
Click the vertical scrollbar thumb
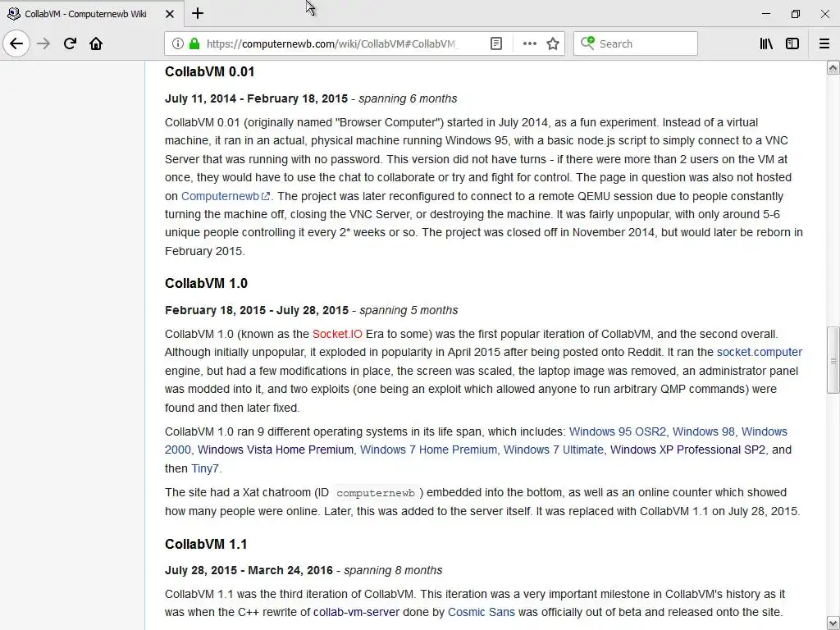(x=833, y=360)
